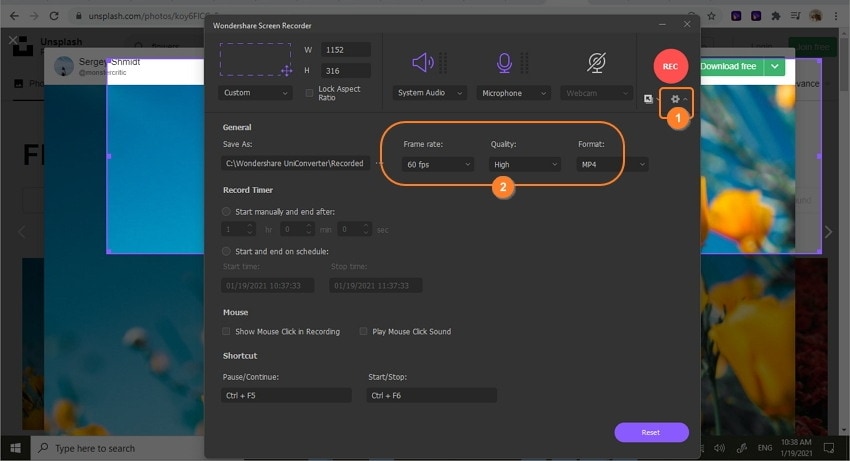Click the Start/Stop shortcut field Ctrl + F6
The height and width of the screenshot is (461, 850).
pos(432,395)
